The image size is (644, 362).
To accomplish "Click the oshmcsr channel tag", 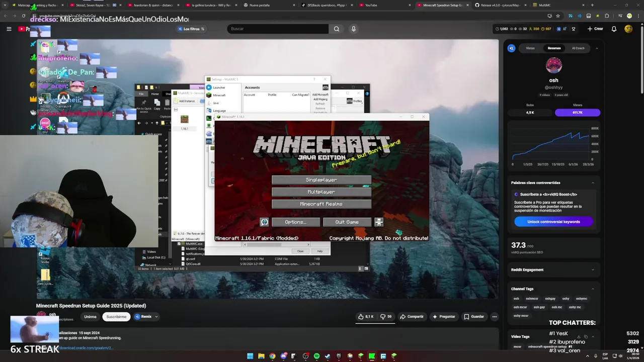I will coord(532,299).
